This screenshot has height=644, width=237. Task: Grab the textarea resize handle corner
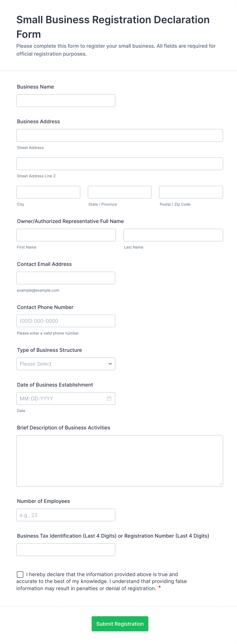pyautogui.click(x=220, y=484)
